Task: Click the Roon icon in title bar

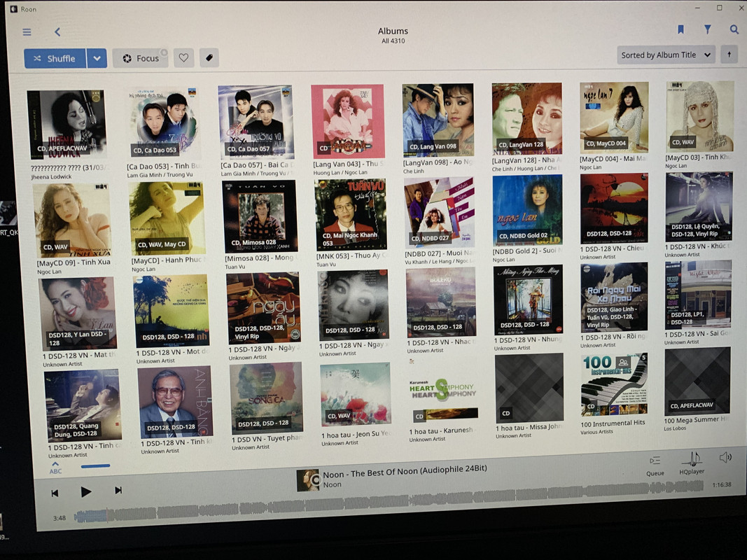Action: pyautogui.click(x=14, y=9)
